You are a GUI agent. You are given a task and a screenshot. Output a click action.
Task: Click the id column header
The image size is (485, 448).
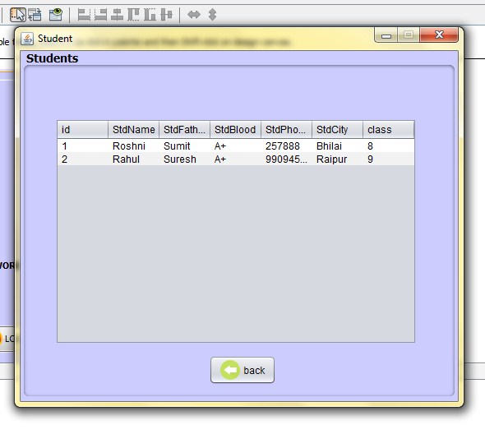[82, 130]
